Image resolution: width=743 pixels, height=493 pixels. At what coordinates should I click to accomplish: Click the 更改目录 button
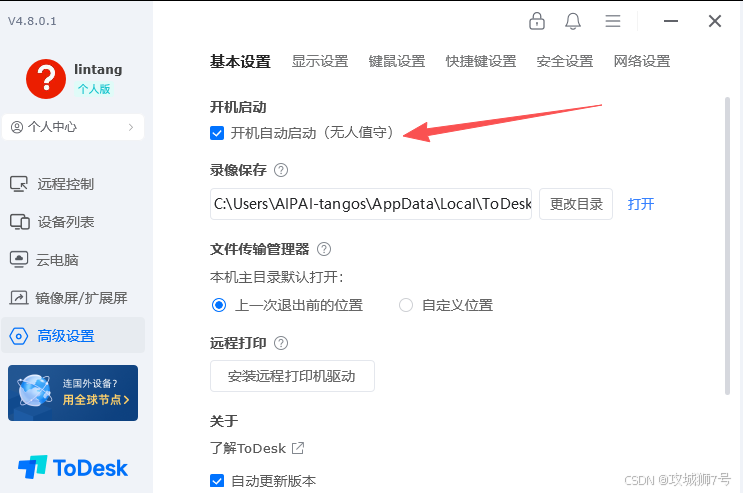pyautogui.click(x=576, y=204)
